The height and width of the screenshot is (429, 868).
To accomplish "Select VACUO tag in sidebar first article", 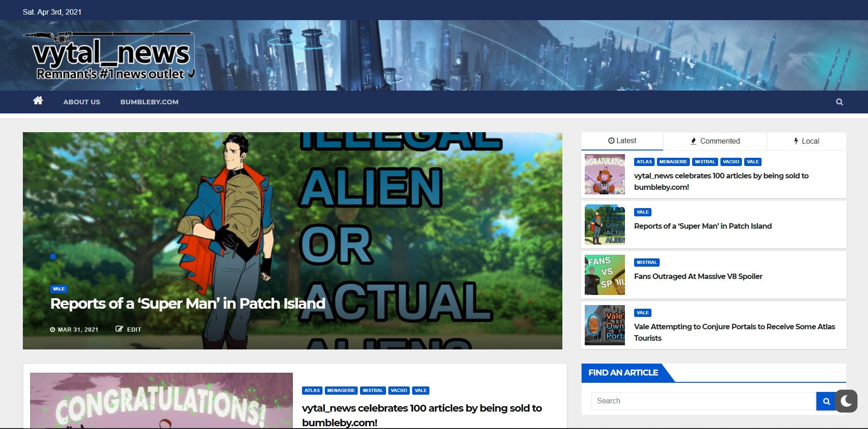I will point(731,161).
